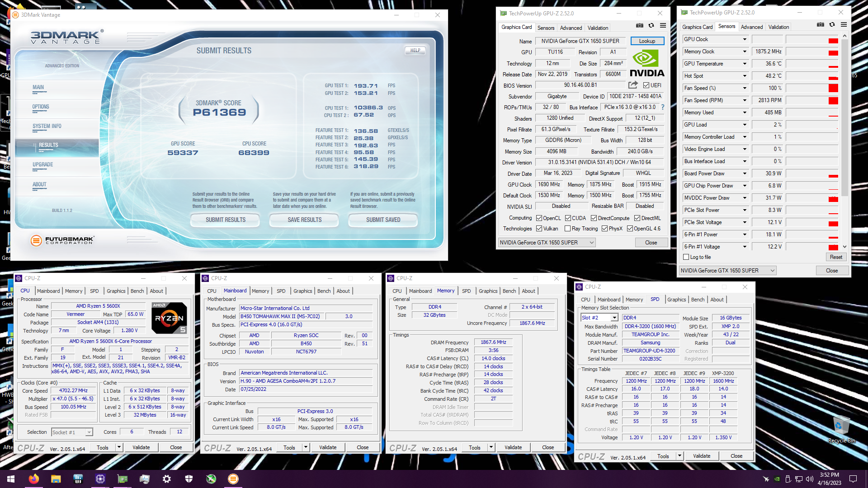Click the Submit Saved button

tap(383, 220)
